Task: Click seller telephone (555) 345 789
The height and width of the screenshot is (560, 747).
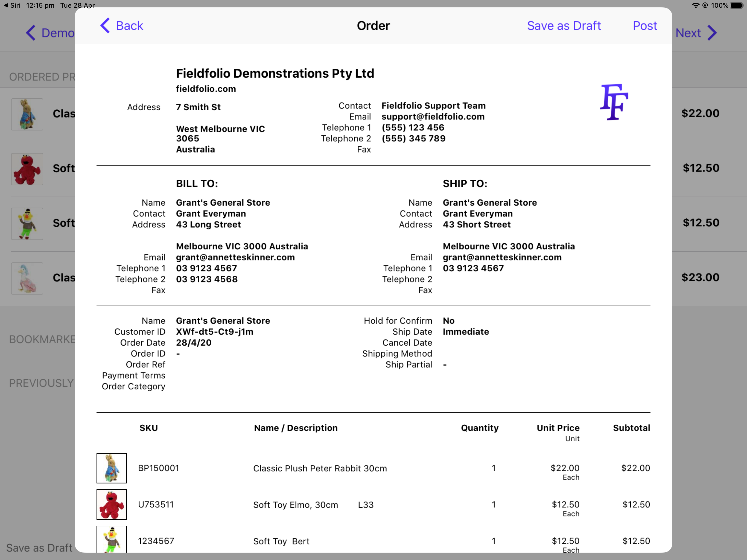Action: [x=413, y=138]
